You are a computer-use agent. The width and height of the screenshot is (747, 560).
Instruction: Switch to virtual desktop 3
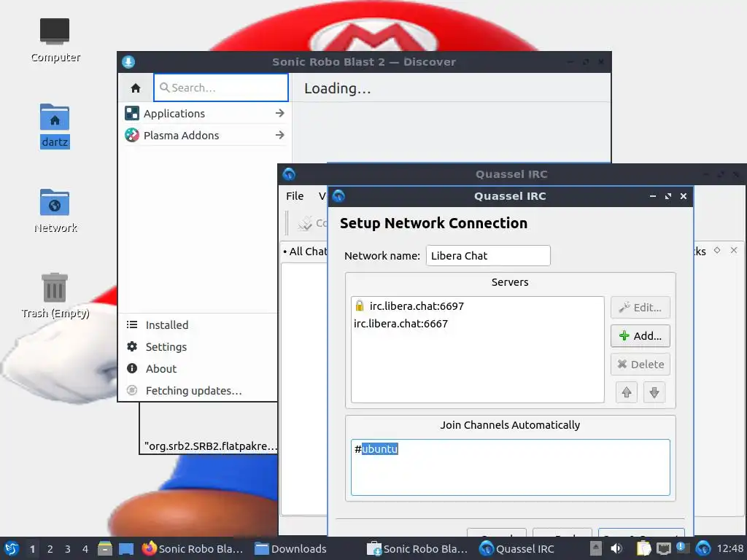[68, 549]
